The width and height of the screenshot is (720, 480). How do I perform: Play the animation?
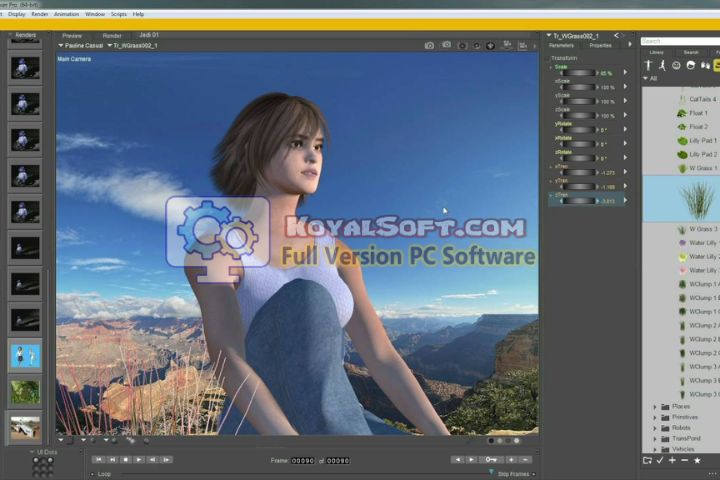coord(139,460)
